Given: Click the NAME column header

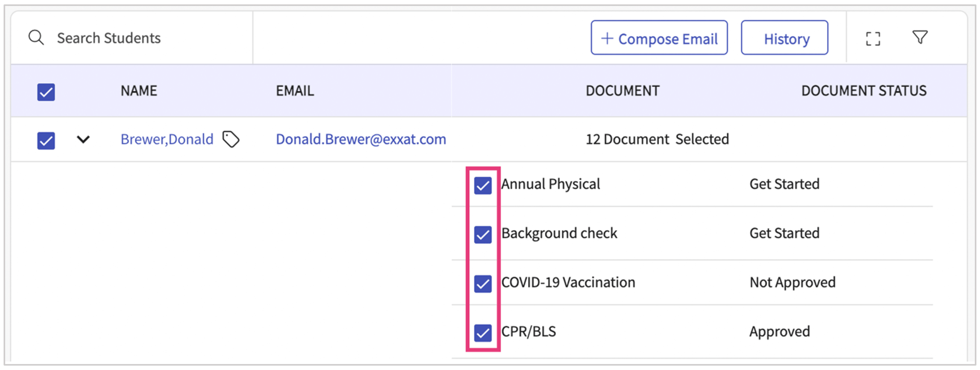Looking at the screenshot, I should pos(139,91).
